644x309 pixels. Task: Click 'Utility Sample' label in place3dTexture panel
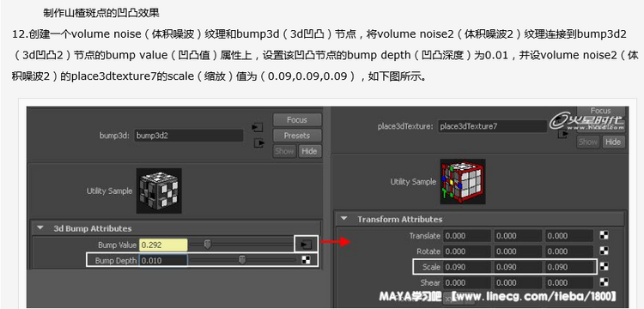click(413, 181)
